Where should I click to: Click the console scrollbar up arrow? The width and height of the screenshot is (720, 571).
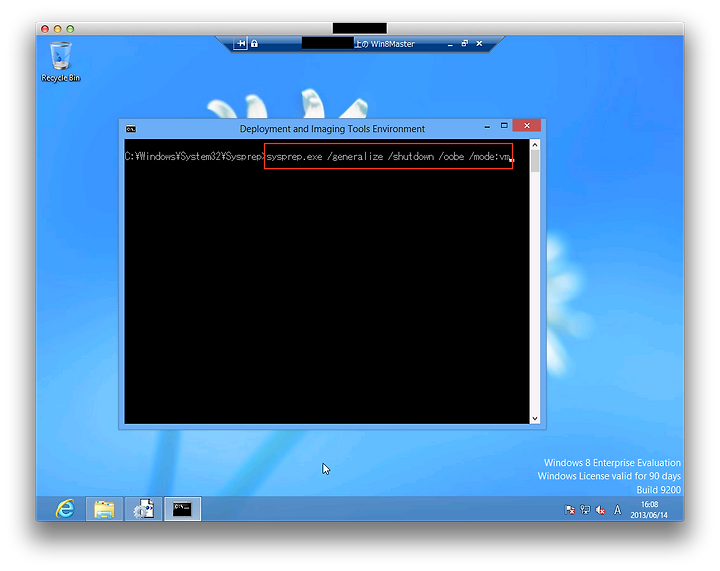(535, 145)
